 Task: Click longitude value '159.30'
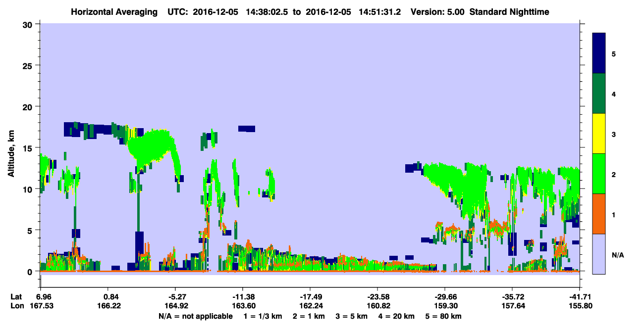(x=445, y=306)
